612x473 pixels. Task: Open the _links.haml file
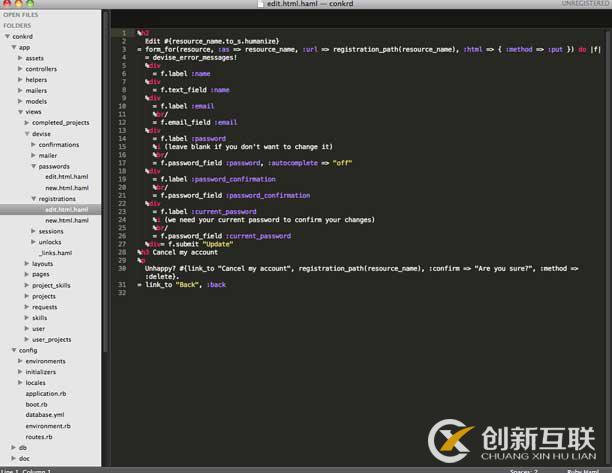[x=55, y=253]
